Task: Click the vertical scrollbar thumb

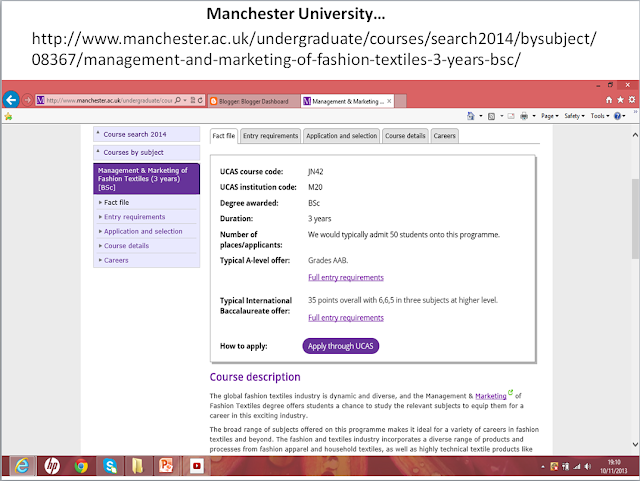Action: tap(635, 218)
